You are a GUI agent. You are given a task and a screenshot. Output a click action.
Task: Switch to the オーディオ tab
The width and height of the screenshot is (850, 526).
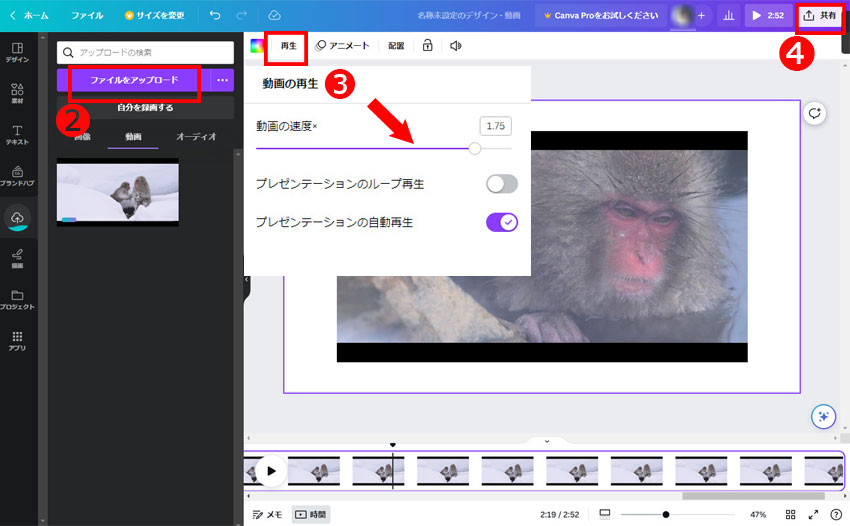(x=196, y=136)
